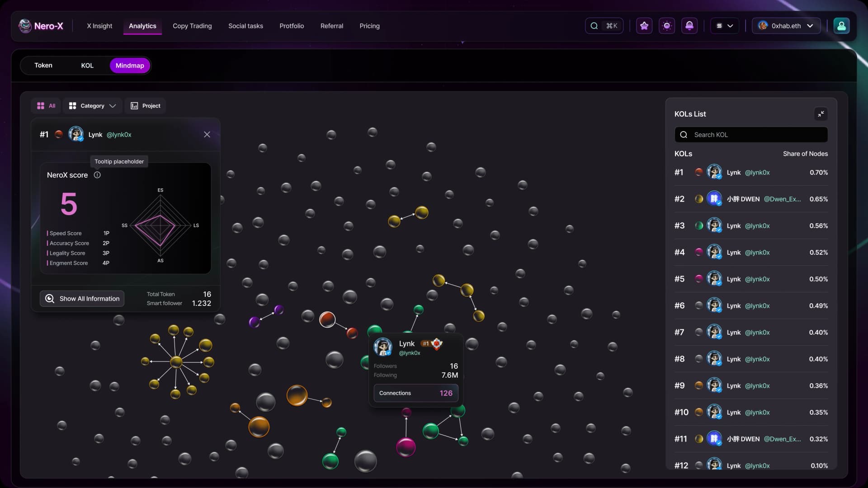868x488 pixels.
Task: Open the search bar with ⌘K shortcut
Action: coord(604,26)
